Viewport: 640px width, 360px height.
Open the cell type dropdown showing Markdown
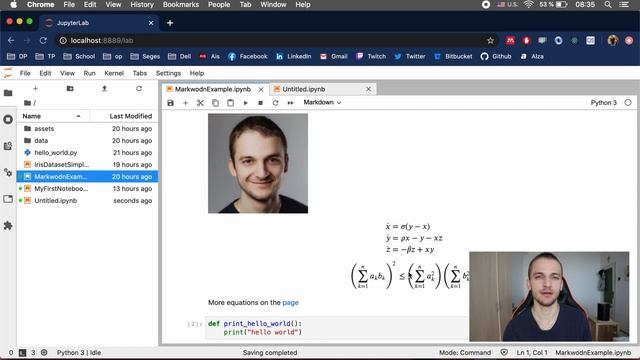click(322, 102)
